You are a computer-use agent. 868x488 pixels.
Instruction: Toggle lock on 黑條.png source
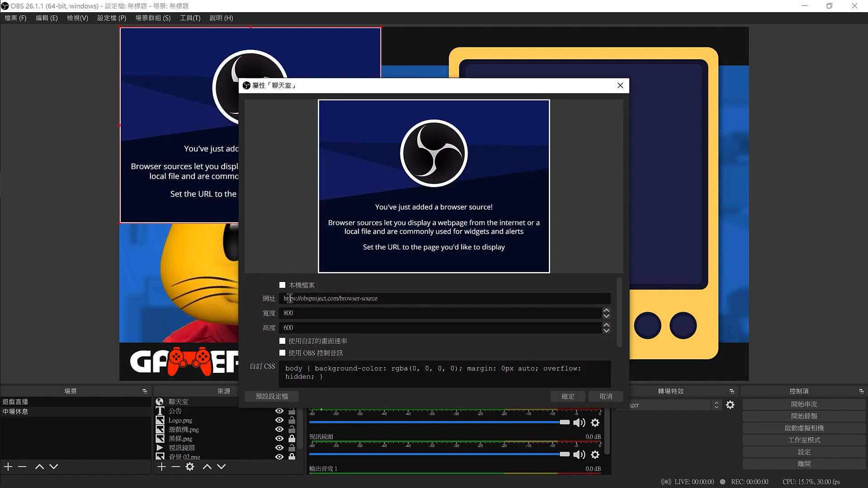(x=292, y=439)
